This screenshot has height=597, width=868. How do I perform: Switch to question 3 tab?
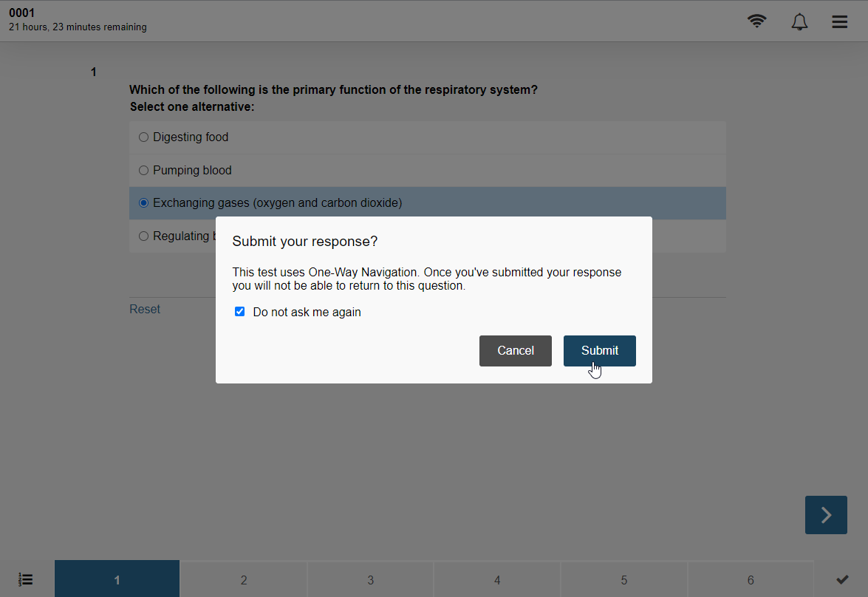click(x=370, y=579)
